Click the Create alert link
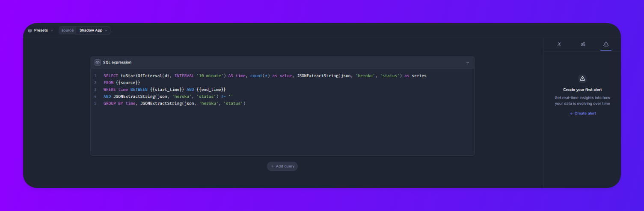Viewport: 644px width, 211px height. tap(585, 113)
